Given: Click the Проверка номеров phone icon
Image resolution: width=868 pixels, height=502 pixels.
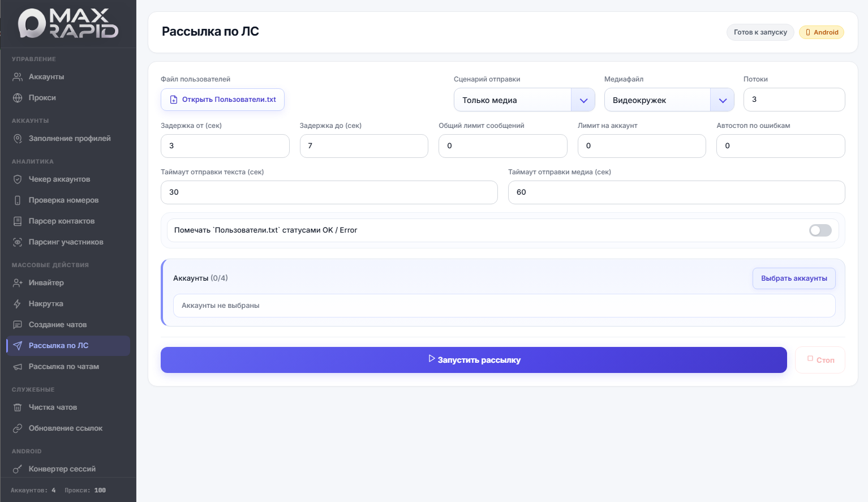Looking at the screenshot, I should (18, 200).
